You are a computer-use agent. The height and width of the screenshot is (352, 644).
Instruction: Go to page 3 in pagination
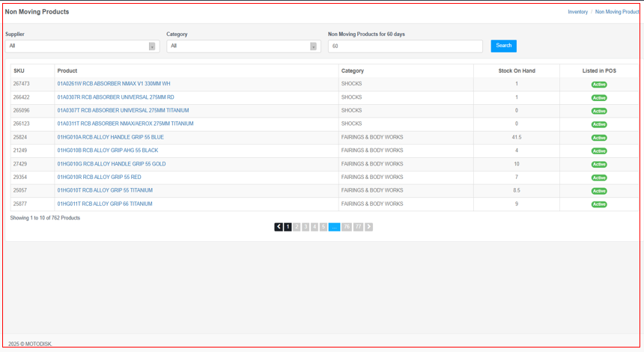[x=306, y=227]
